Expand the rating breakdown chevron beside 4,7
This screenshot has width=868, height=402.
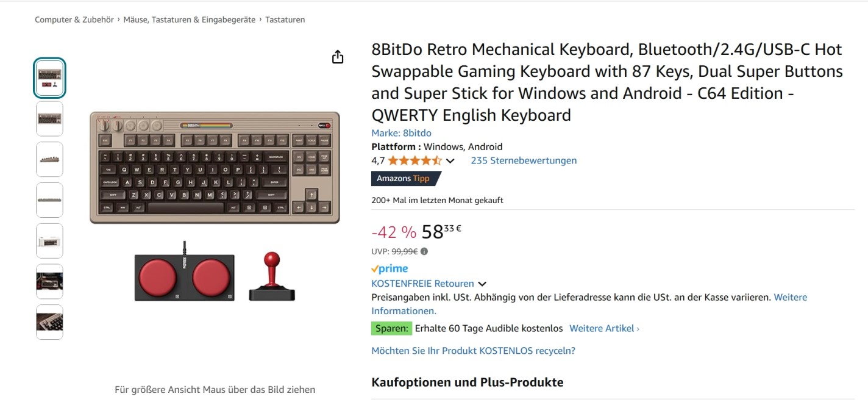(x=450, y=161)
